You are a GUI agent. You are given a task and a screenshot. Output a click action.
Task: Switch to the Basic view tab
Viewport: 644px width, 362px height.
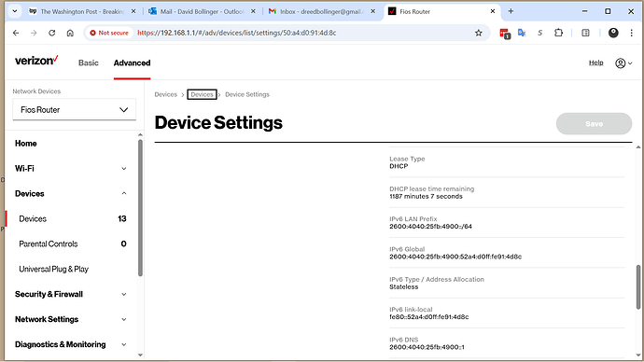89,63
